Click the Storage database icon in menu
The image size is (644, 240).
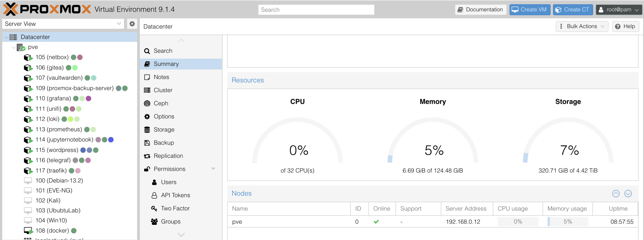click(x=147, y=130)
